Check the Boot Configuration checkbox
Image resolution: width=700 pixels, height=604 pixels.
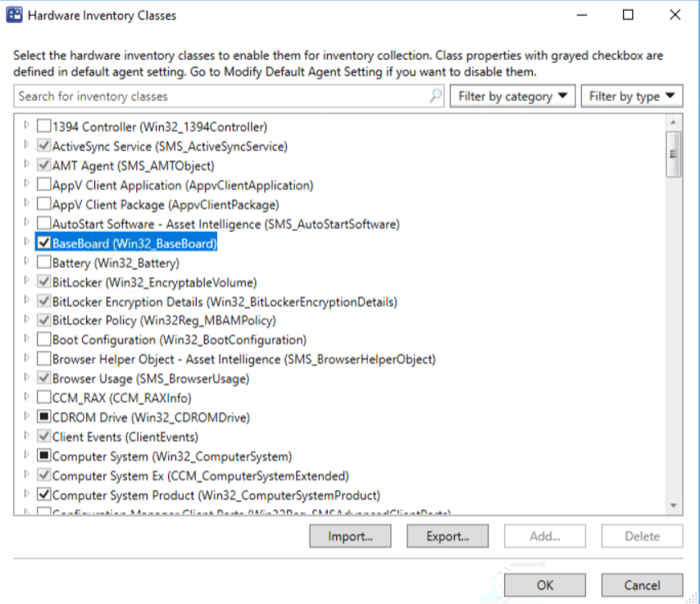(x=43, y=340)
